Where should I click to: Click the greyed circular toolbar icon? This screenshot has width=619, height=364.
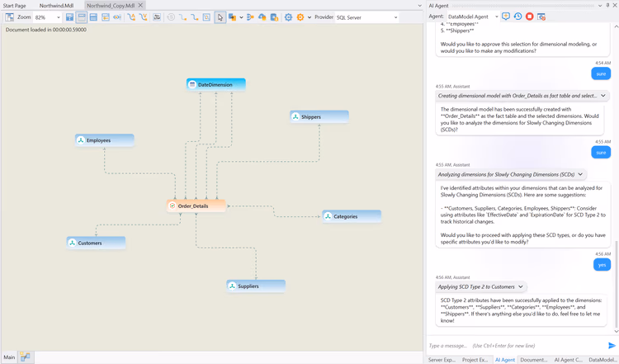(x=171, y=17)
